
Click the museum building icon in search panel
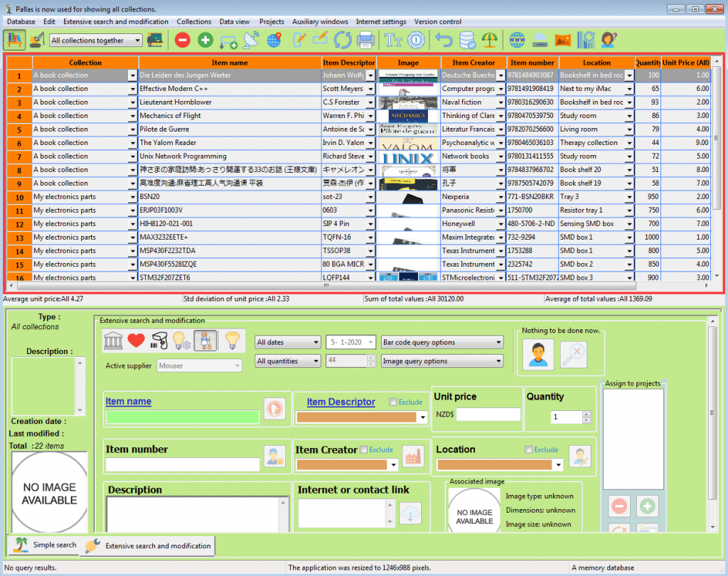point(113,341)
